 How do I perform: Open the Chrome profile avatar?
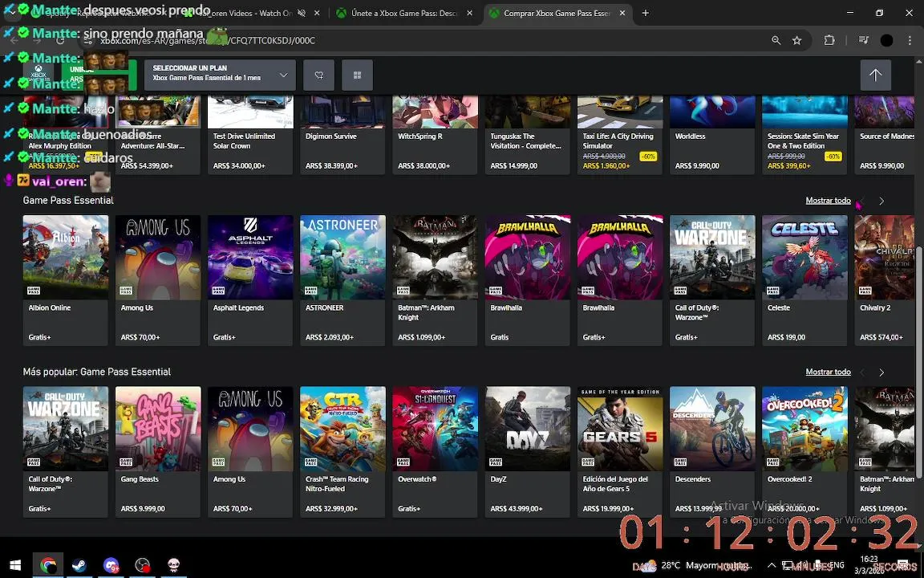click(x=886, y=40)
